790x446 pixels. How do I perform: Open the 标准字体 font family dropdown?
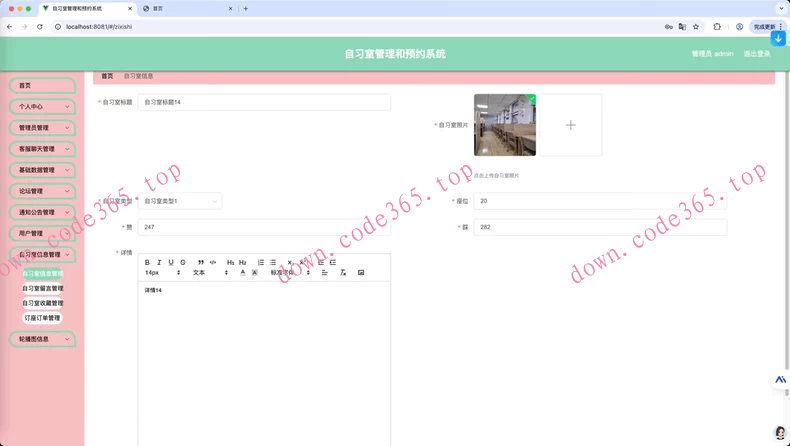pos(290,273)
